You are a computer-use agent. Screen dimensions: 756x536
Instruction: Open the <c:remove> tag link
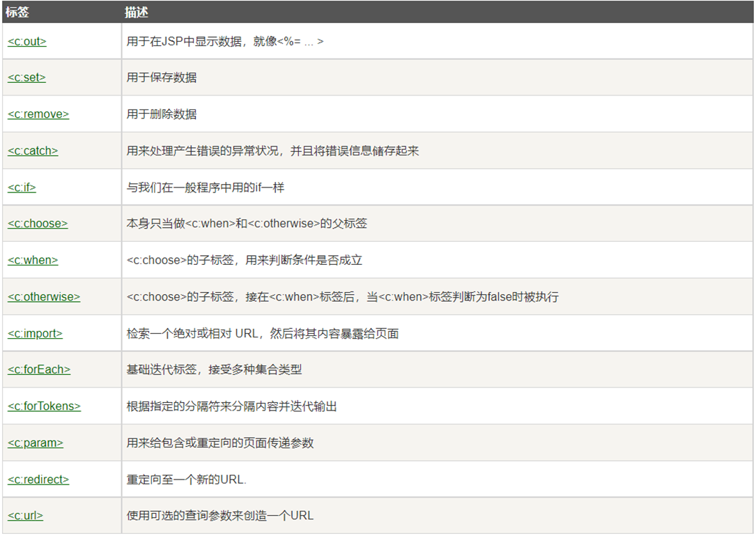point(38,114)
